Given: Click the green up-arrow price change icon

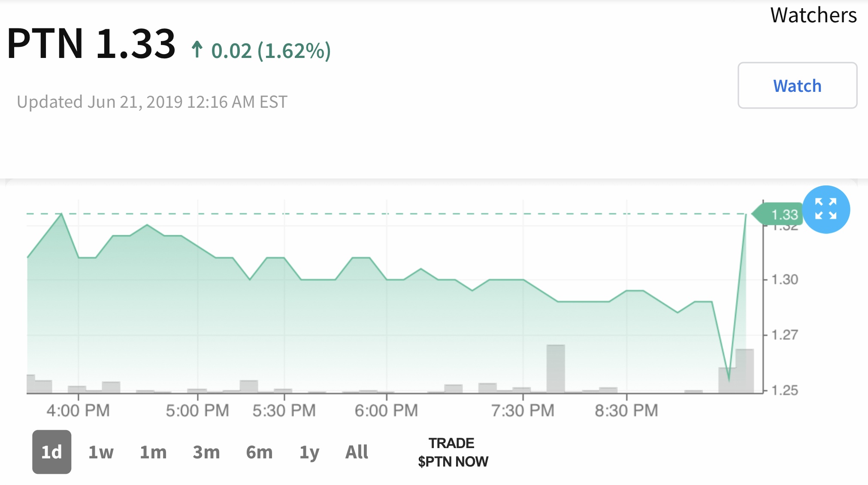Looking at the screenshot, I should 197,50.
